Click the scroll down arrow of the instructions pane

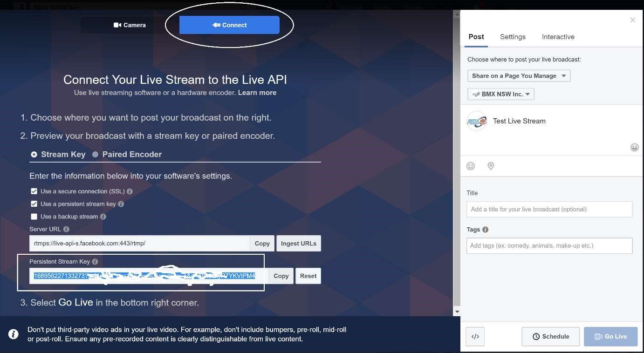(457, 312)
